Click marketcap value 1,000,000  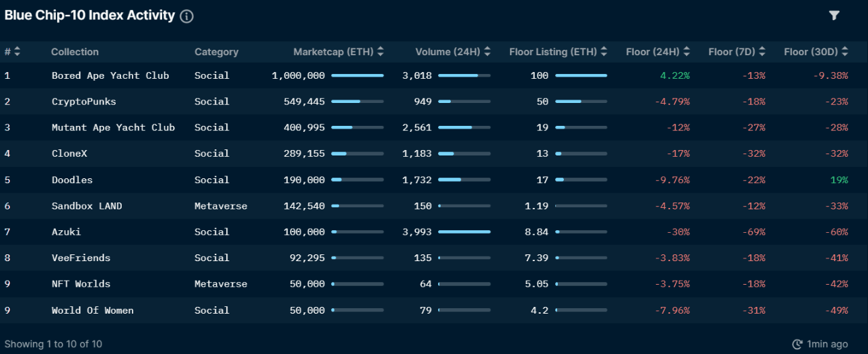point(298,75)
